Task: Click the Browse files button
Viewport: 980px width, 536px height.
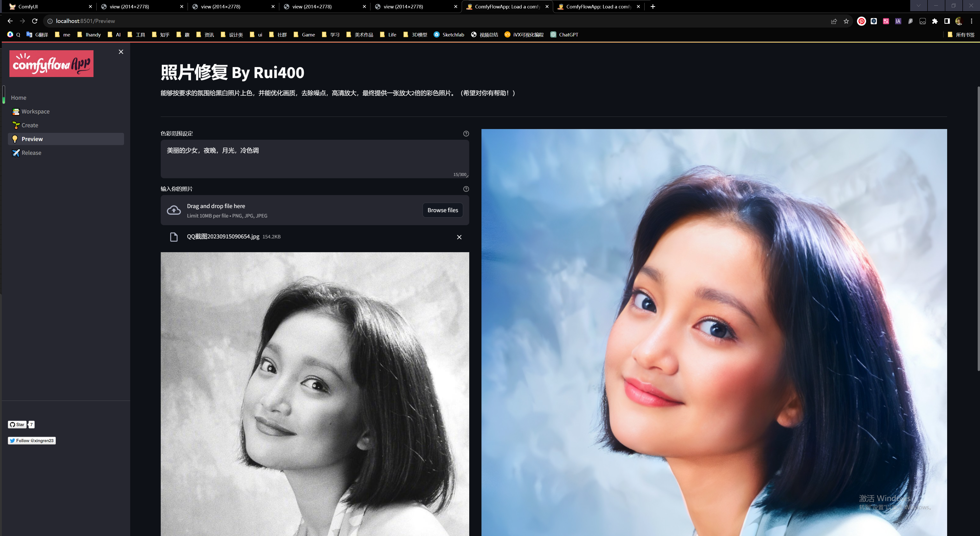Action: coord(442,210)
